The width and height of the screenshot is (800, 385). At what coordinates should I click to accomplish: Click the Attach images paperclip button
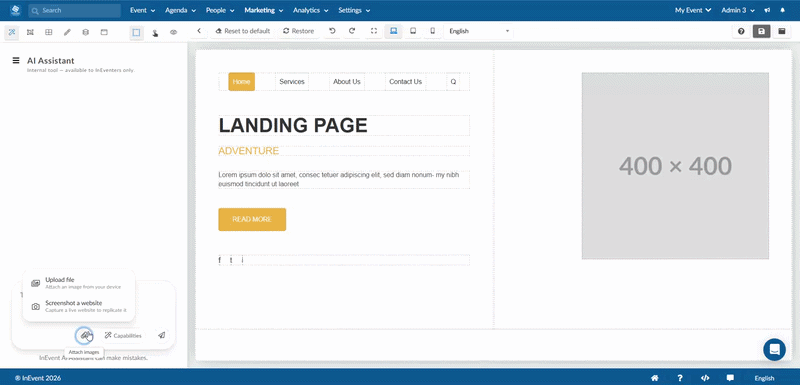[84, 336]
